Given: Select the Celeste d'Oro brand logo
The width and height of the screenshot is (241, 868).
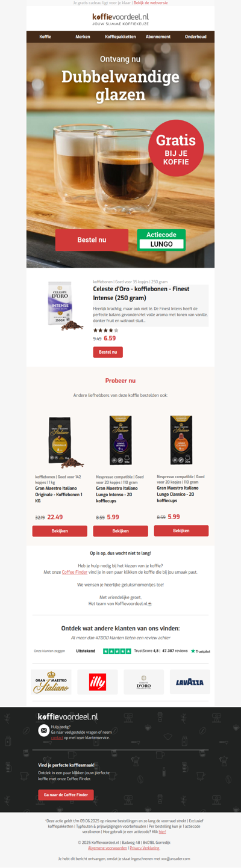Looking at the screenshot, I should point(144,682).
